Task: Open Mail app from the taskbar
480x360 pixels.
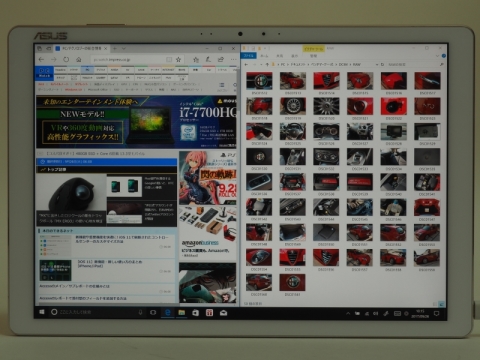Action: click(x=224, y=312)
